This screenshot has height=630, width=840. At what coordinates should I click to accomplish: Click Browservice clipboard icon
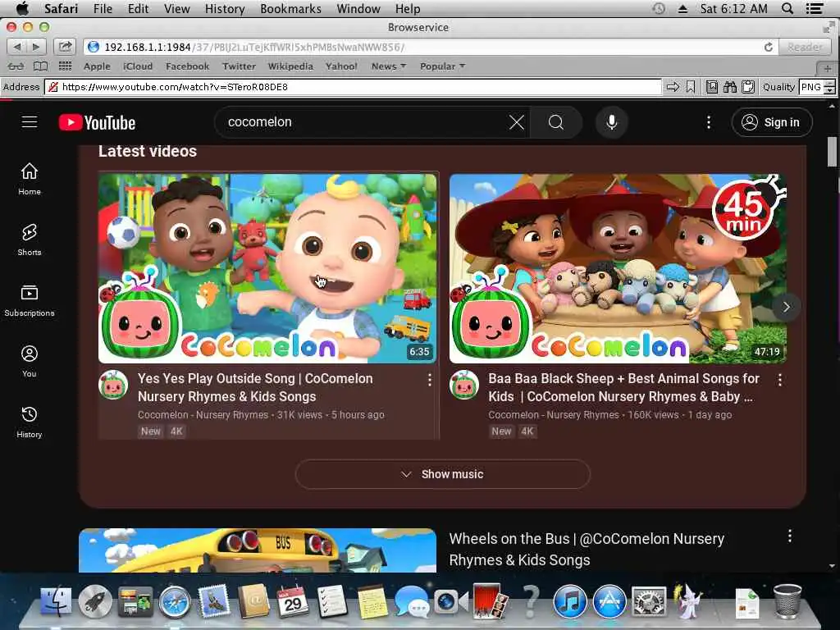click(748, 87)
